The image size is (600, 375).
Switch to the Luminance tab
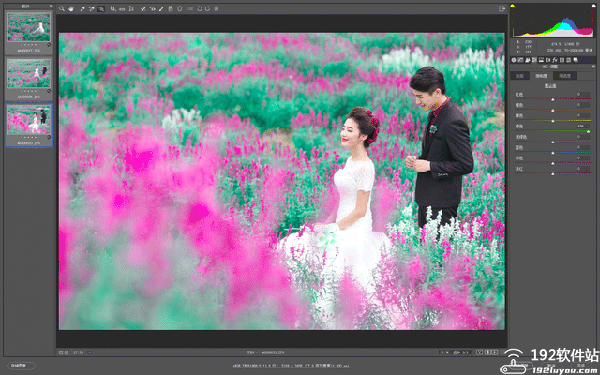(x=565, y=76)
